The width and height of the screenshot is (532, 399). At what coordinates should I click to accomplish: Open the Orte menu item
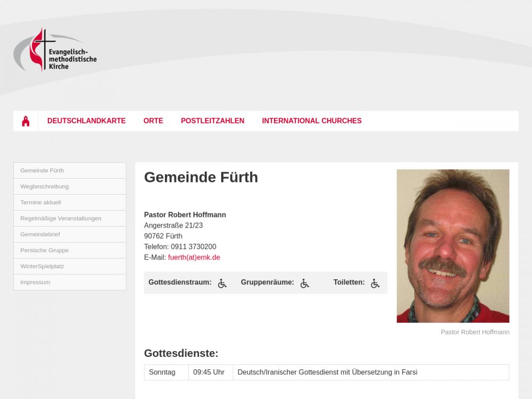(153, 121)
